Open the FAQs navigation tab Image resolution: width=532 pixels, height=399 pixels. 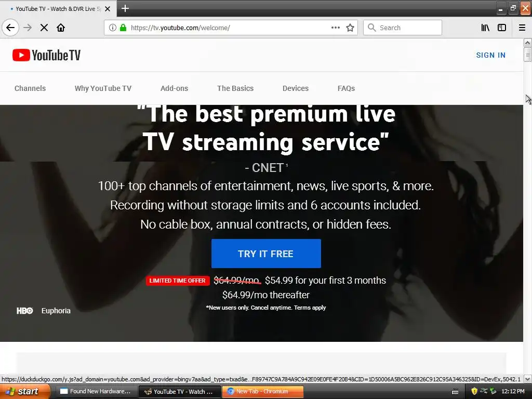click(346, 88)
